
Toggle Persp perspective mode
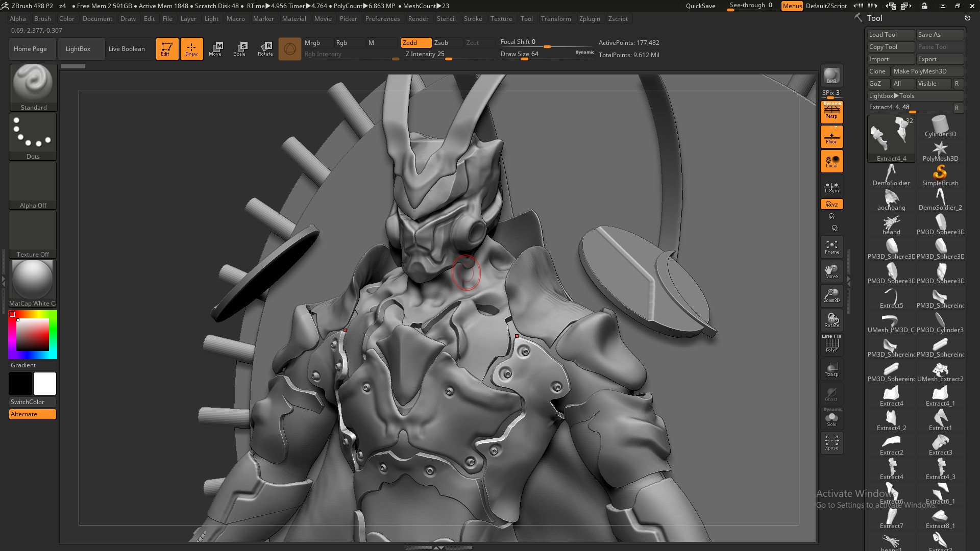831,111
